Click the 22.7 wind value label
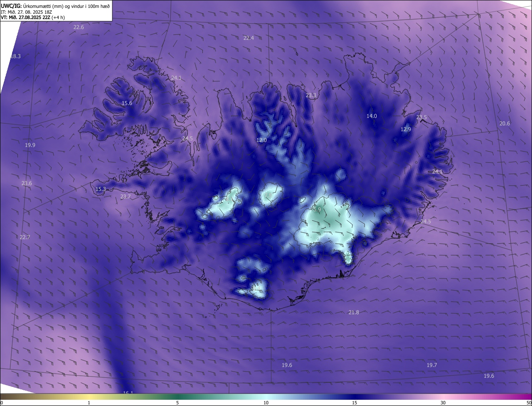 [x=25, y=237]
